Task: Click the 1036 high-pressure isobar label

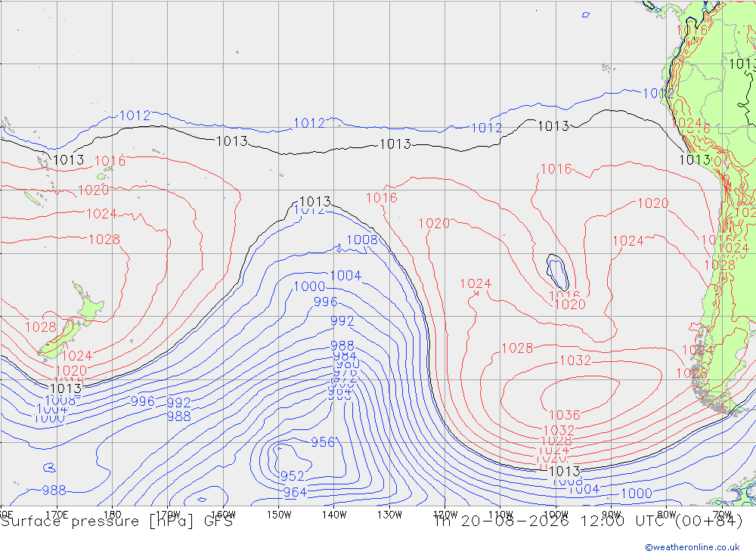Action: pos(564,415)
